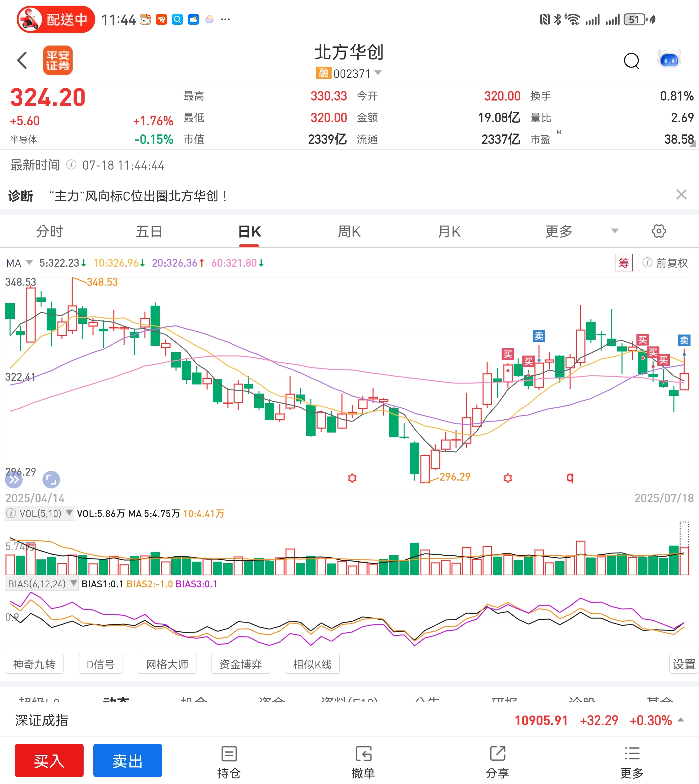The width and height of the screenshot is (699, 784).
Task: Toggle the 资金博弈 indicator
Action: (x=241, y=664)
